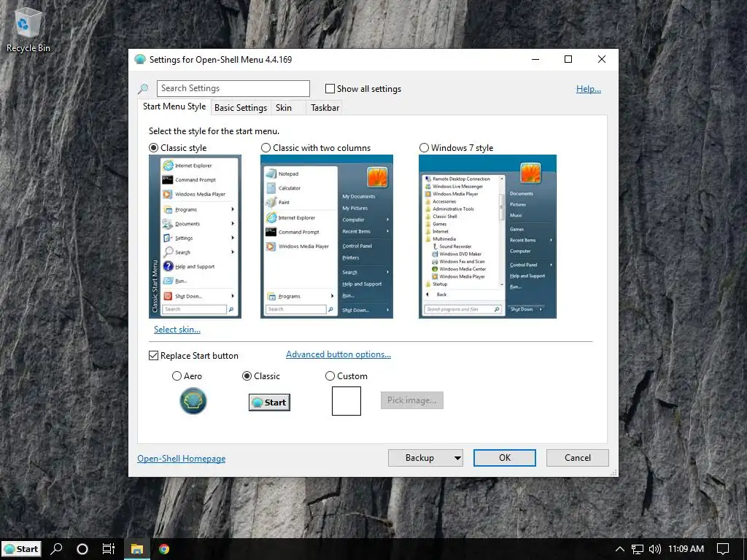Viewport: 747px width, 560px height.
Task: Click the taskbar clock showing 11:09 AM
Action: [686, 549]
